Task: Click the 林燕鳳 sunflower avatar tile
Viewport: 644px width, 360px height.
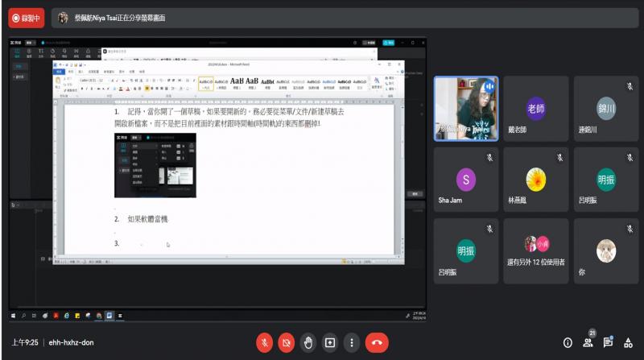Action: tap(536, 178)
